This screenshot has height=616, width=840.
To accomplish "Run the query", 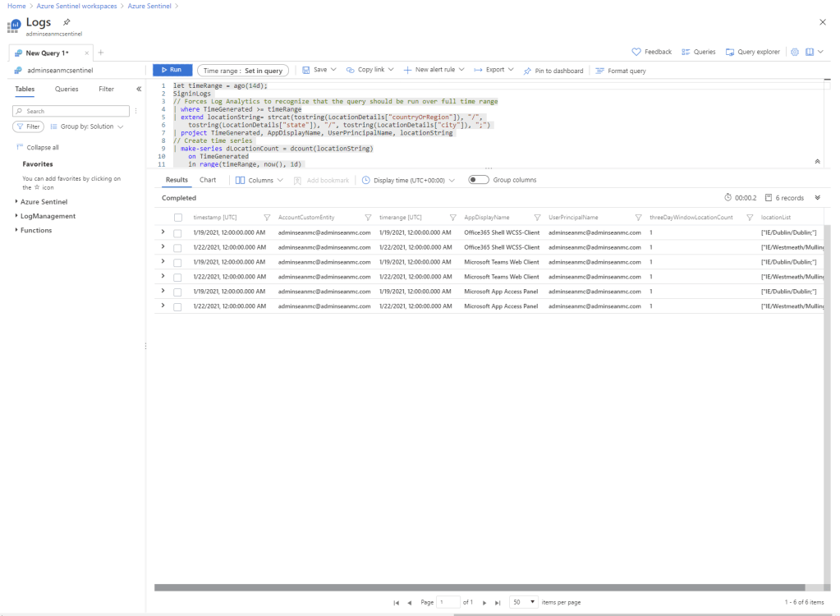I will tap(172, 70).
